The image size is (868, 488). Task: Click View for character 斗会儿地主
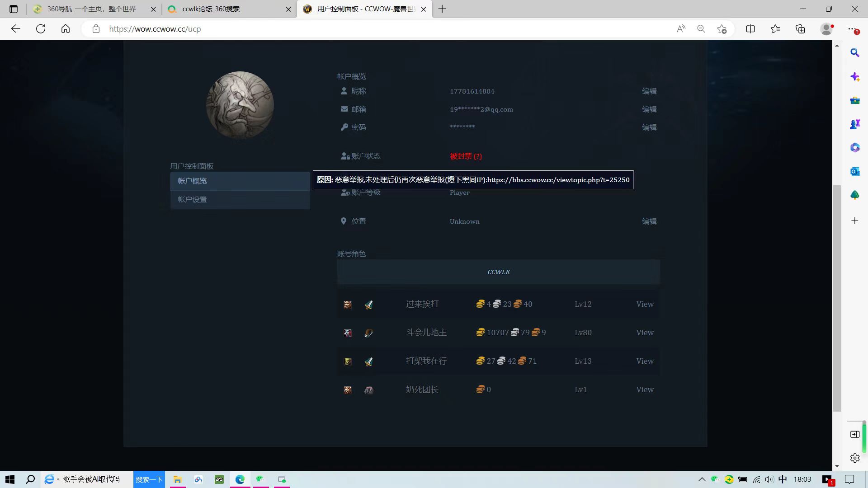coord(645,332)
